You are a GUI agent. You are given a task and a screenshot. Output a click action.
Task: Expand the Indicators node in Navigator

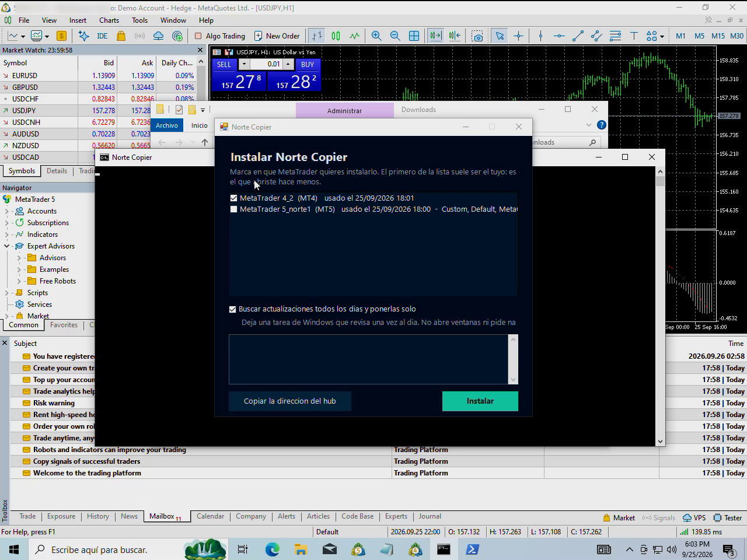coord(7,235)
